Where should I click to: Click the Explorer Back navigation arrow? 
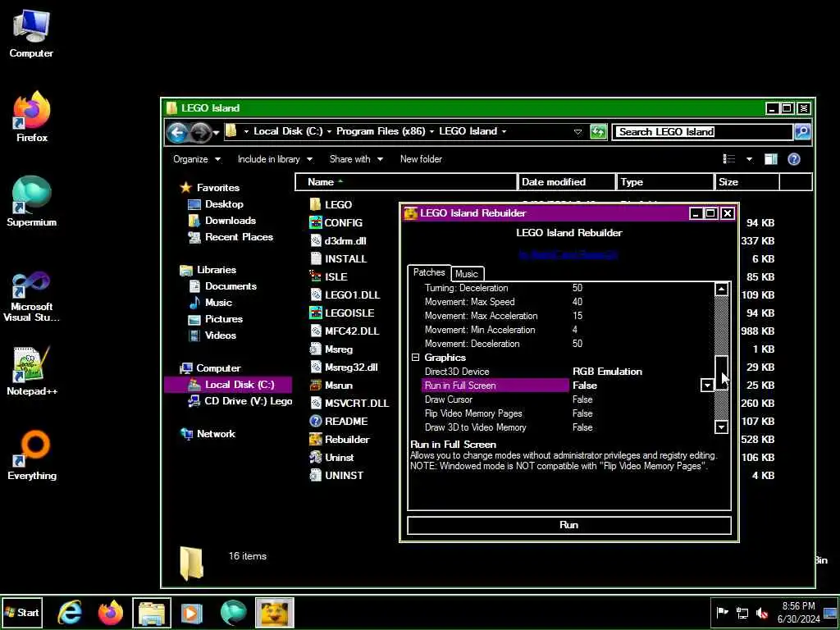click(x=177, y=132)
